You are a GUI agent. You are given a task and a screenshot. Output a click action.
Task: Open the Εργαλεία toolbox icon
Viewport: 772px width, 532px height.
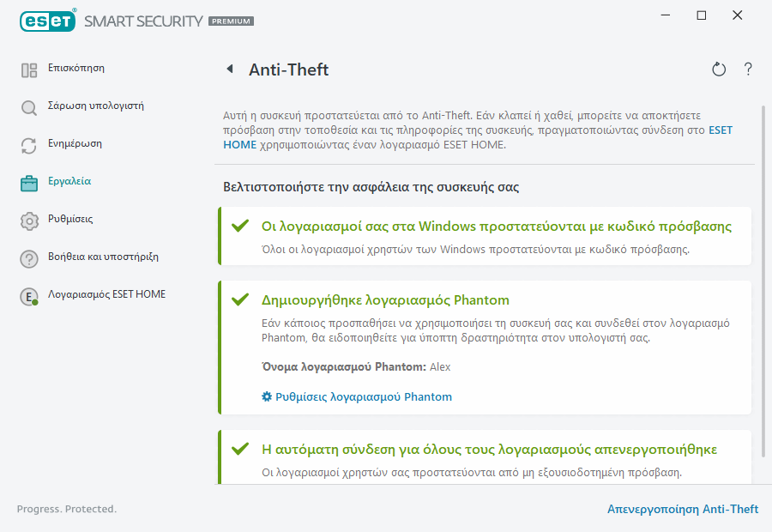pos(28,181)
